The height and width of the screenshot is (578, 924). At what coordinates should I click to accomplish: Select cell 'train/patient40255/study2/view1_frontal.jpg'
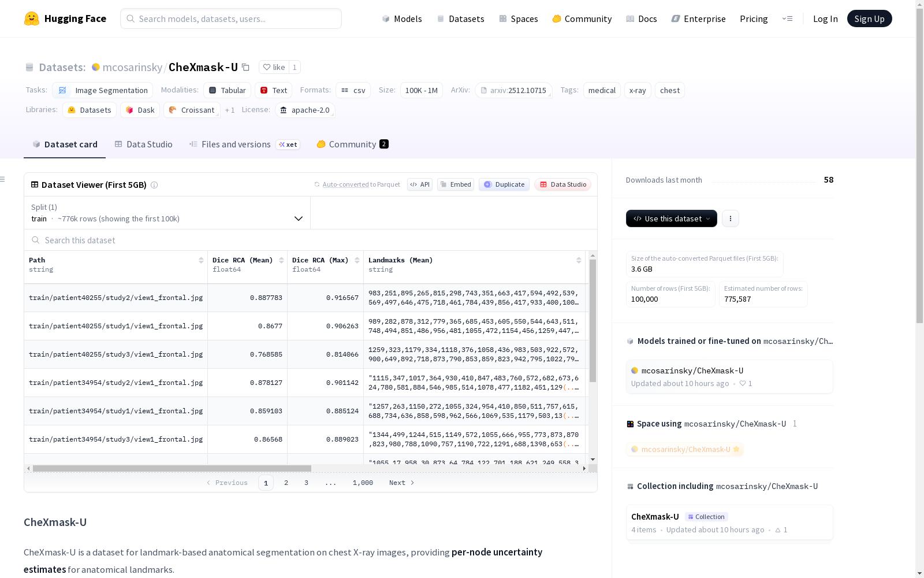[x=115, y=298]
